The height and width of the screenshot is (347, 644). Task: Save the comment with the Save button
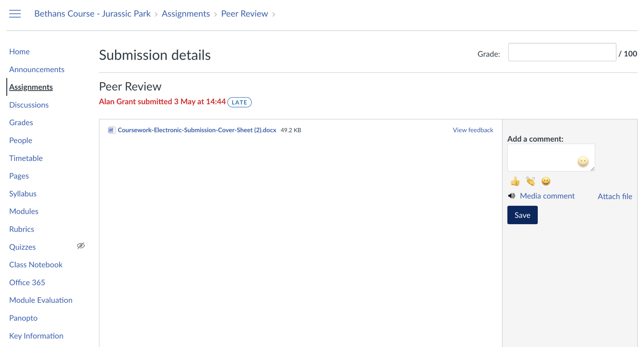522,215
